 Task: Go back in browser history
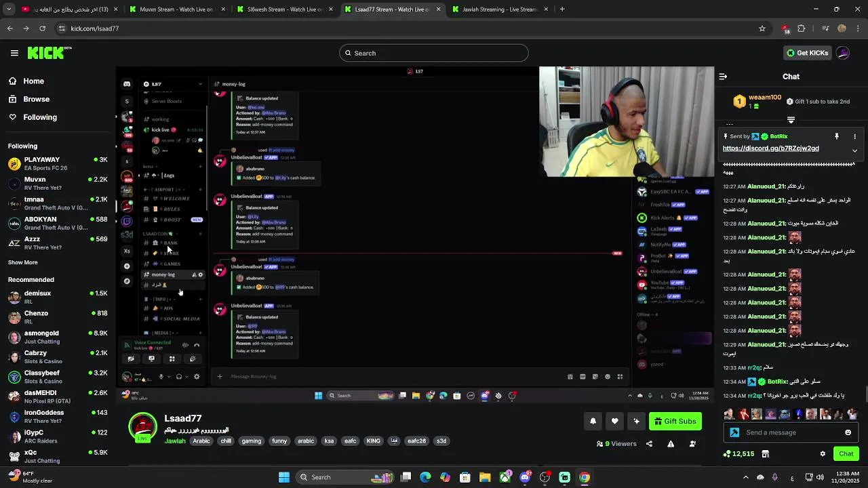(9, 28)
